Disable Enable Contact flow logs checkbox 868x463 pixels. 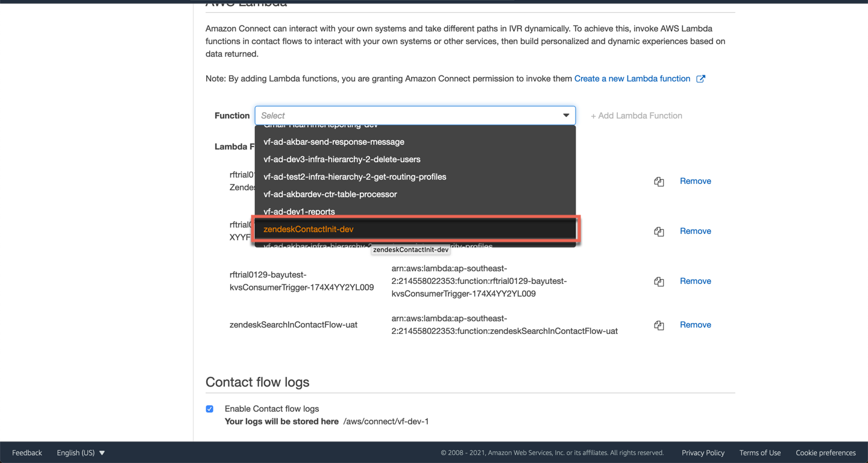[x=210, y=409]
